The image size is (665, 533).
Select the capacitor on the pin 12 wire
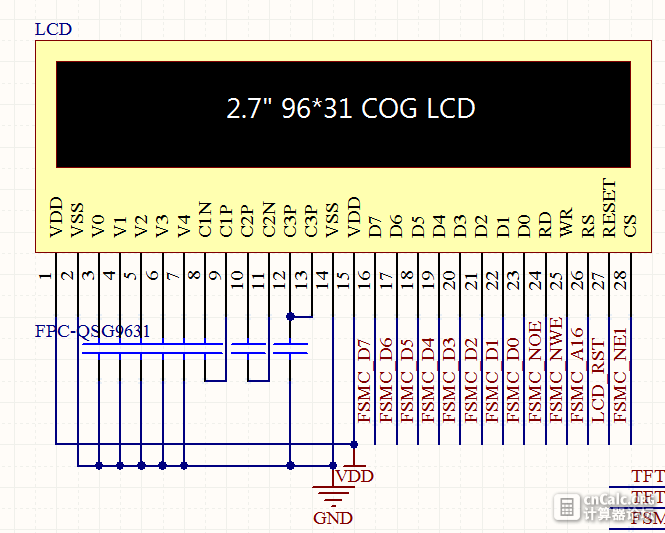291,349
